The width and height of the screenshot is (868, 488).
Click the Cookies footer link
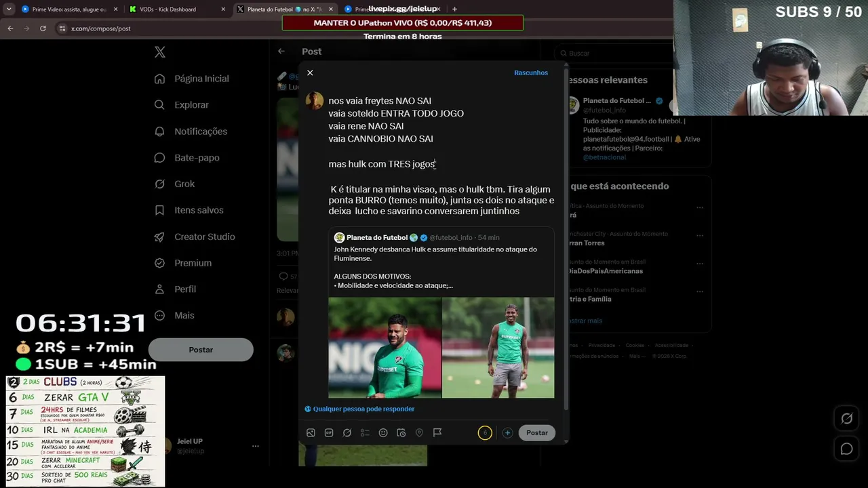coord(635,346)
